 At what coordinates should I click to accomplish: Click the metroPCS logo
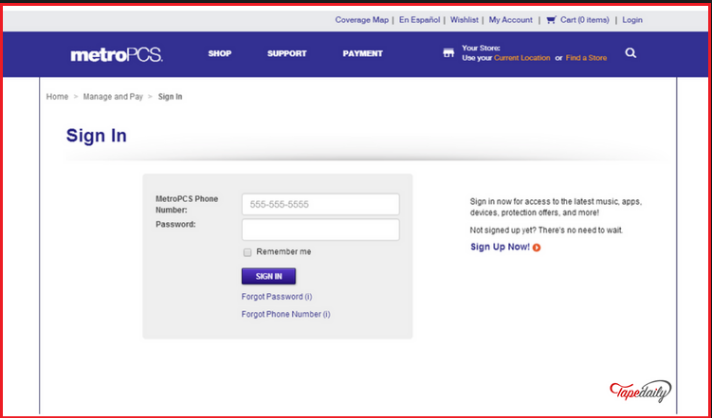116,55
